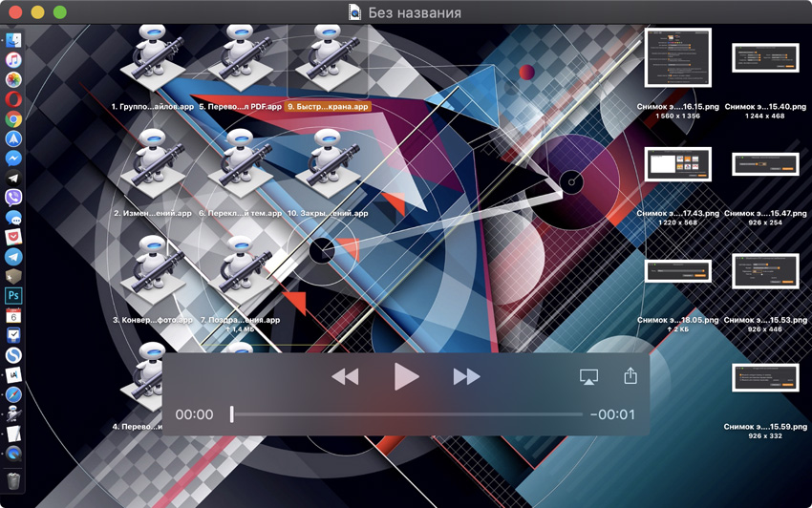Open the white paper document app in dock
This screenshot has height=508, width=812.
click(x=13, y=434)
